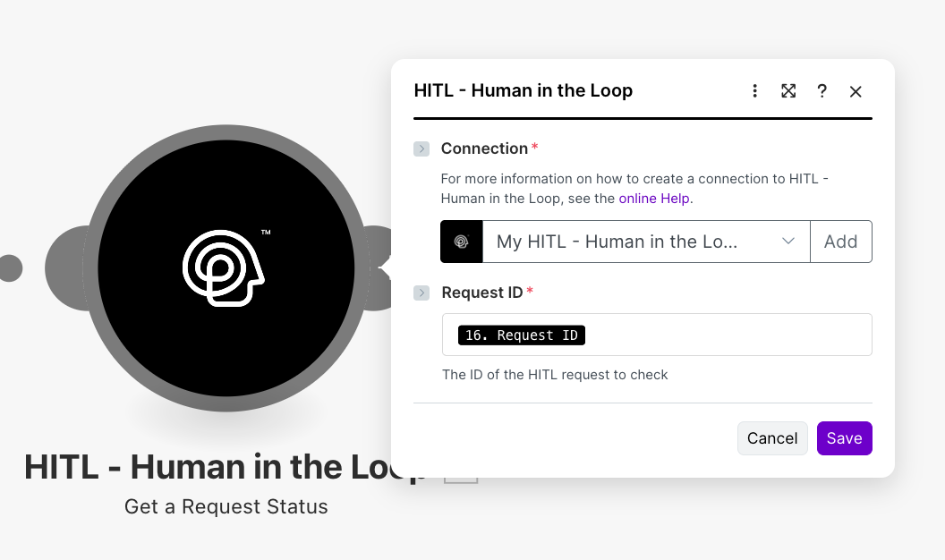Click inside the Request ID input field
The height and width of the screenshot is (560, 945).
[716, 335]
